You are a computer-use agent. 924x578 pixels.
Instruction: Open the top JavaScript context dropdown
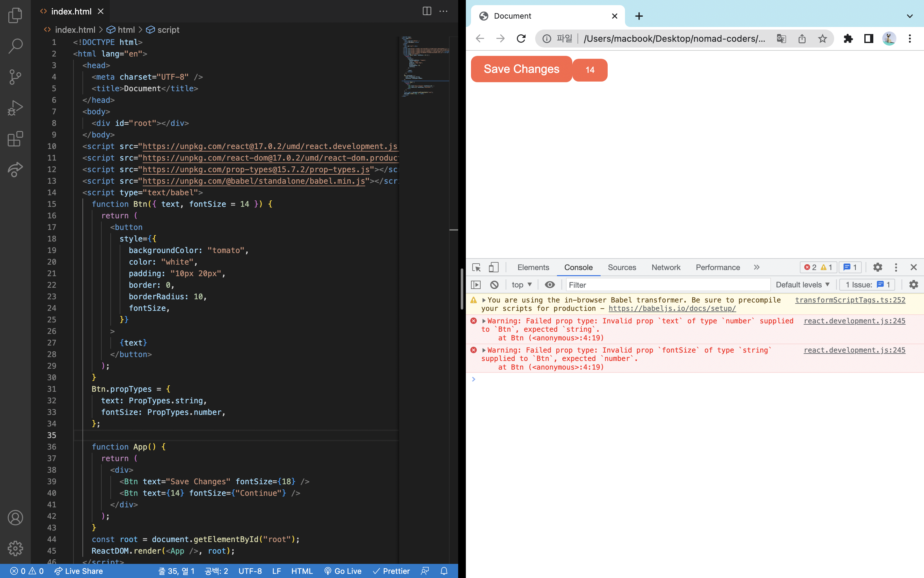(522, 285)
